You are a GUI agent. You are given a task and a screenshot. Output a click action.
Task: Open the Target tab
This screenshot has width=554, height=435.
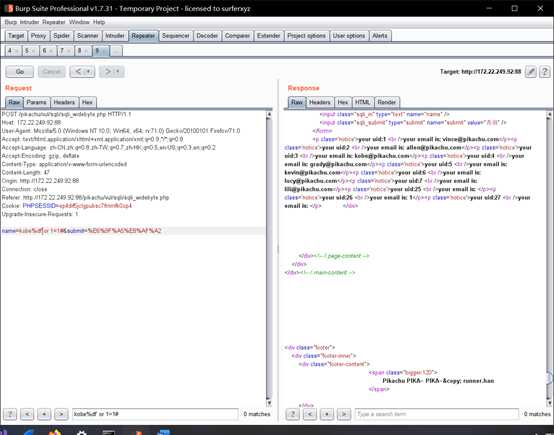point(16,36)
